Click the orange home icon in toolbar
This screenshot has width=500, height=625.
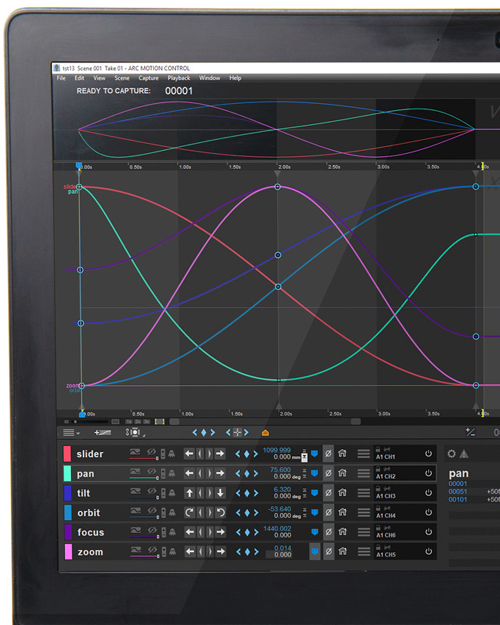pos(265,433)
